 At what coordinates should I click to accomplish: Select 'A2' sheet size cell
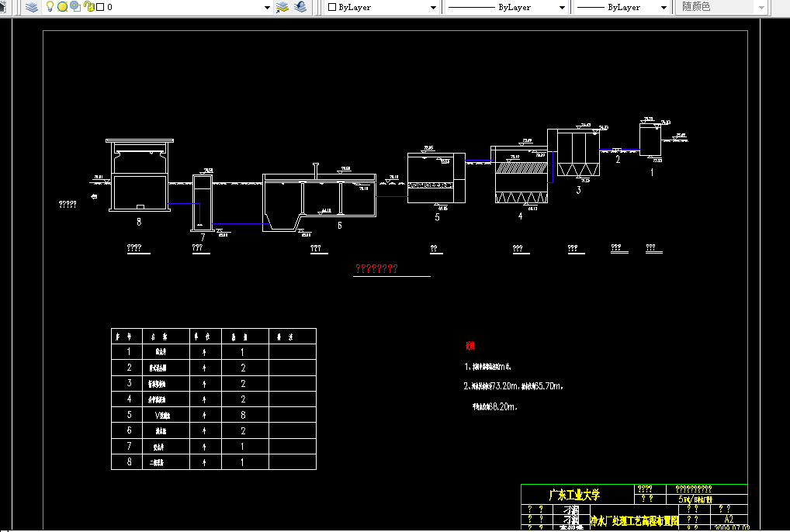(x=729, y=519)
